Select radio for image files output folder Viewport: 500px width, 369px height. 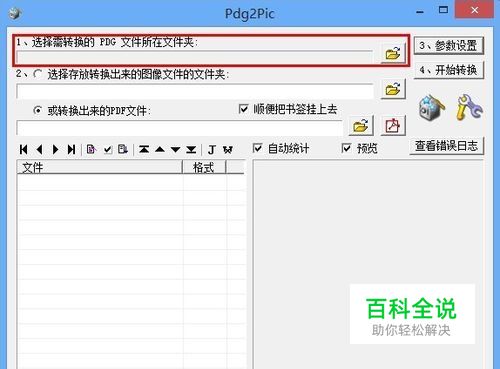(x=38, y=74)
